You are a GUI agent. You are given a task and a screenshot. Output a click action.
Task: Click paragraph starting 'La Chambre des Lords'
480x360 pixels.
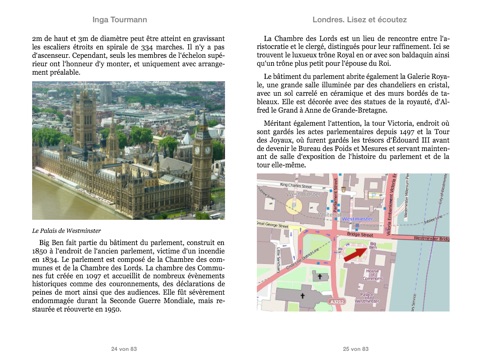coord(353,51)
